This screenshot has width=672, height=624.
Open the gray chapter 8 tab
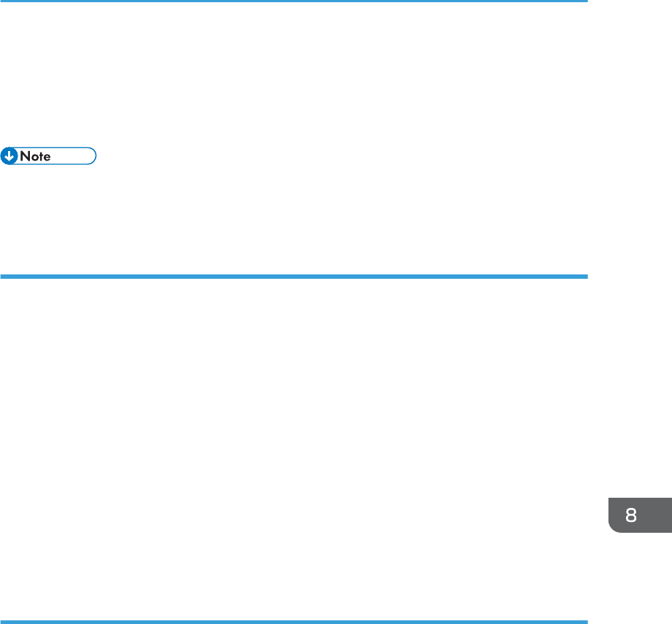(640, 515)
